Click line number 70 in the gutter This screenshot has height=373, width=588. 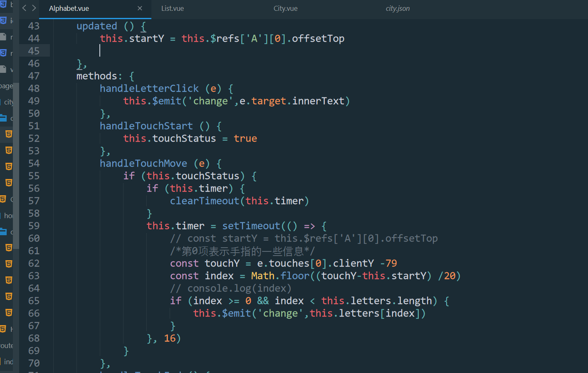34,363
